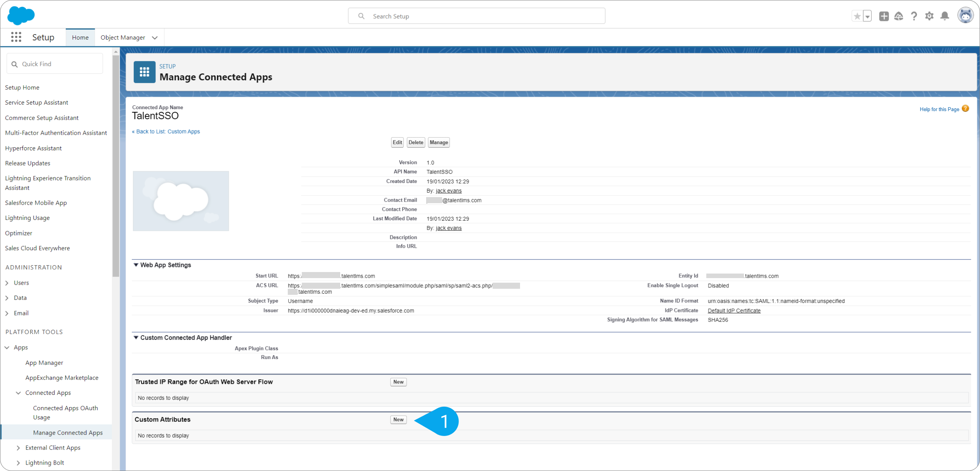The image size is (980, 471).
Task: Open the Help question mark icon
Action: coord(914,16)
